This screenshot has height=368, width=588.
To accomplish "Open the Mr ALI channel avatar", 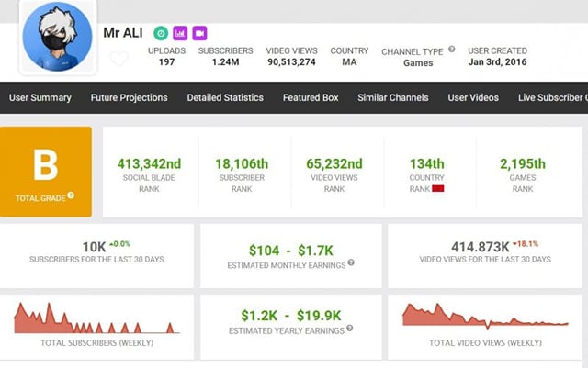I will pos(57,37).
